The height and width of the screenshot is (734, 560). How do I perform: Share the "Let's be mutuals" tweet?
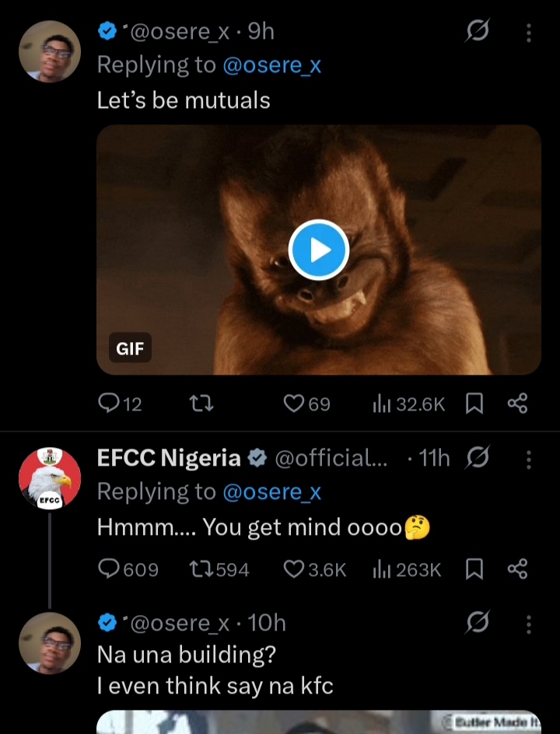click(517, 404)
